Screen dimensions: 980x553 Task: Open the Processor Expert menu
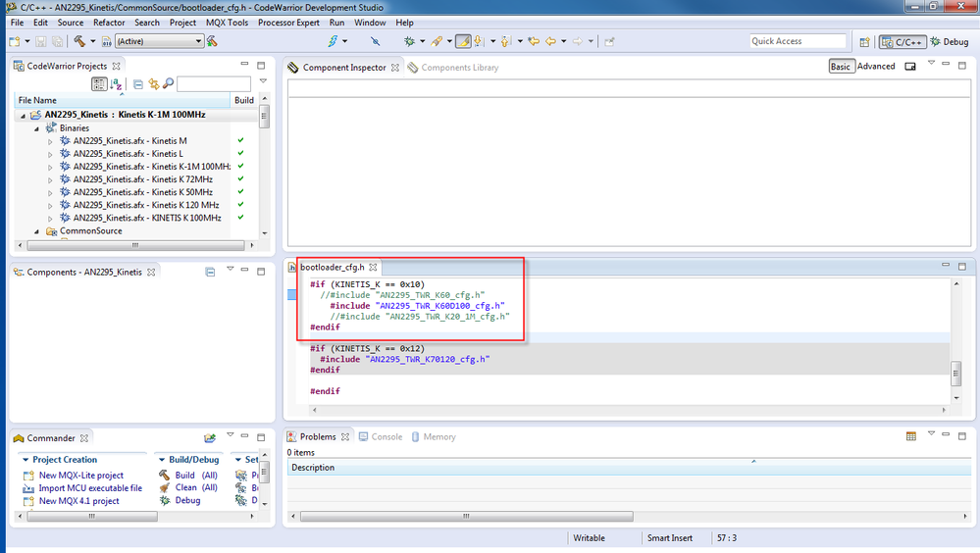[x=288, y=23]
